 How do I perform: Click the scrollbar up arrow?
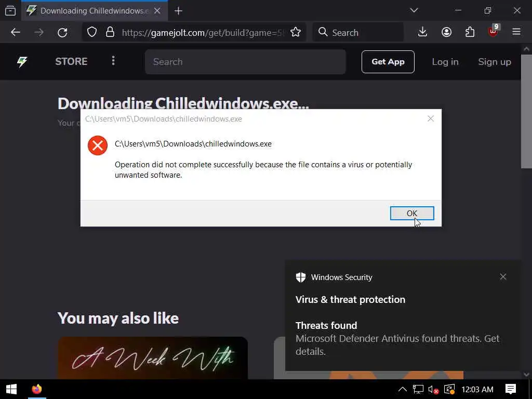tap(526, 49)
